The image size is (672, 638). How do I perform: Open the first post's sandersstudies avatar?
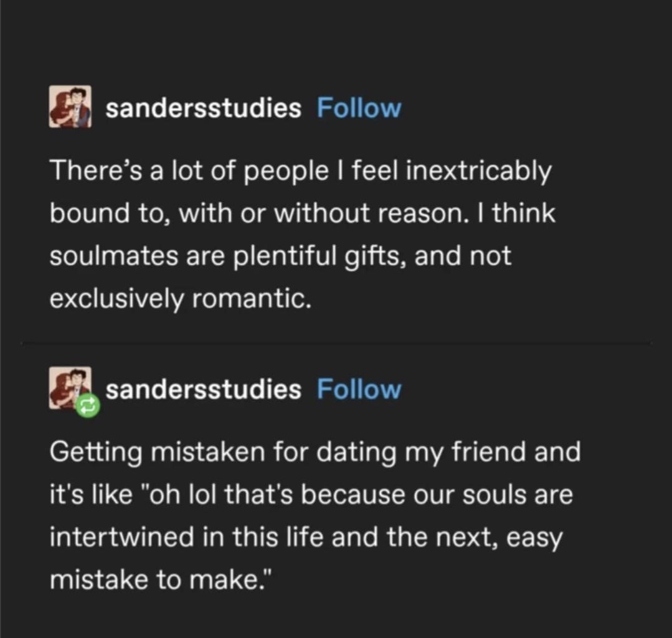(70, 107)
